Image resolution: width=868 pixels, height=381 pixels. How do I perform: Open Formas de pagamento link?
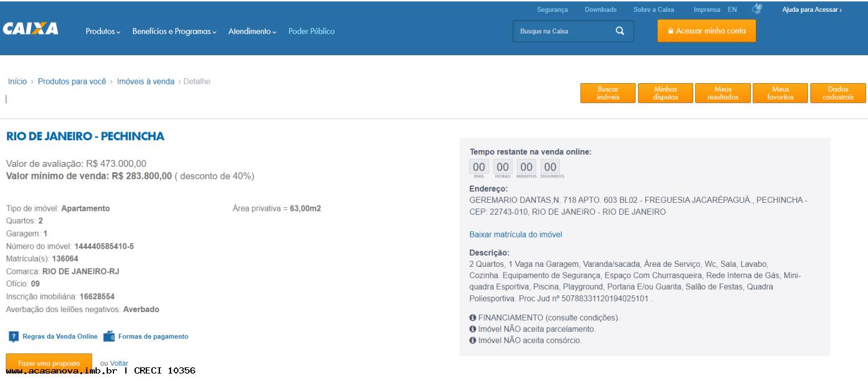coord(153,337)
